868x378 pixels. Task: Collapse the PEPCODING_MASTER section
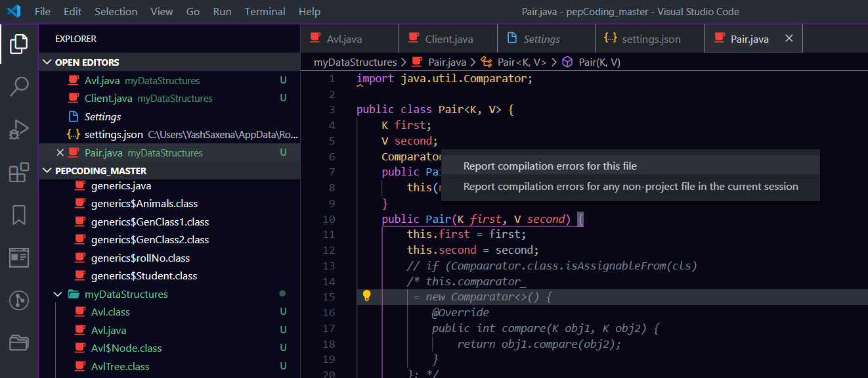pos(169,171)
